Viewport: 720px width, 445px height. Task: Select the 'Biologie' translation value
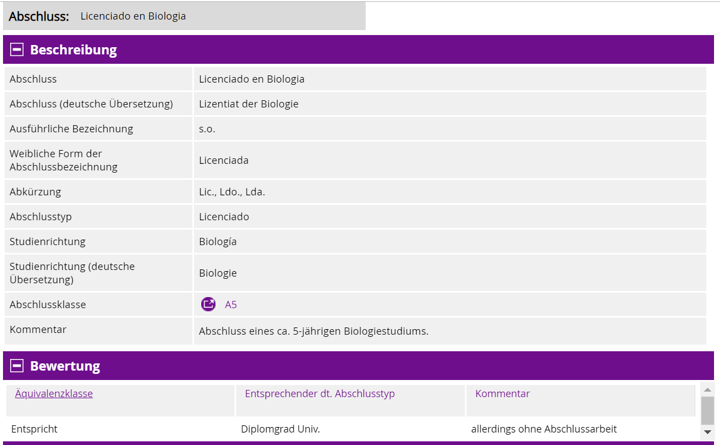pos(218,273)
